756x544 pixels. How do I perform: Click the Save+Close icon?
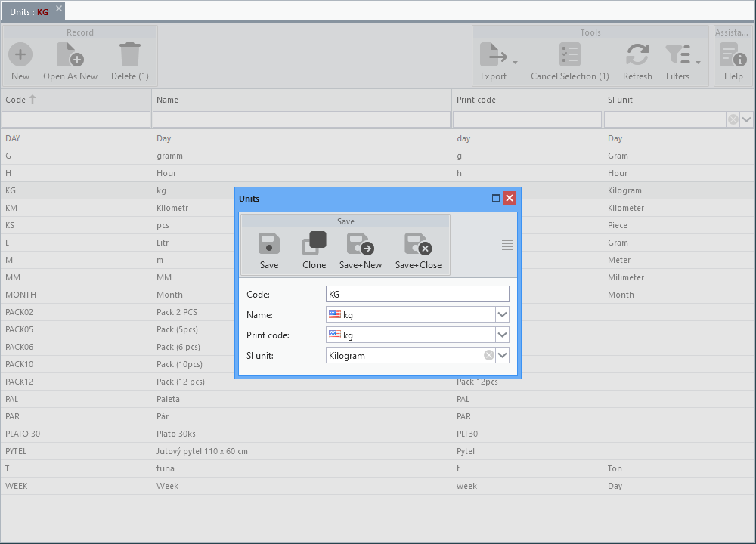(x=418, y=244)
